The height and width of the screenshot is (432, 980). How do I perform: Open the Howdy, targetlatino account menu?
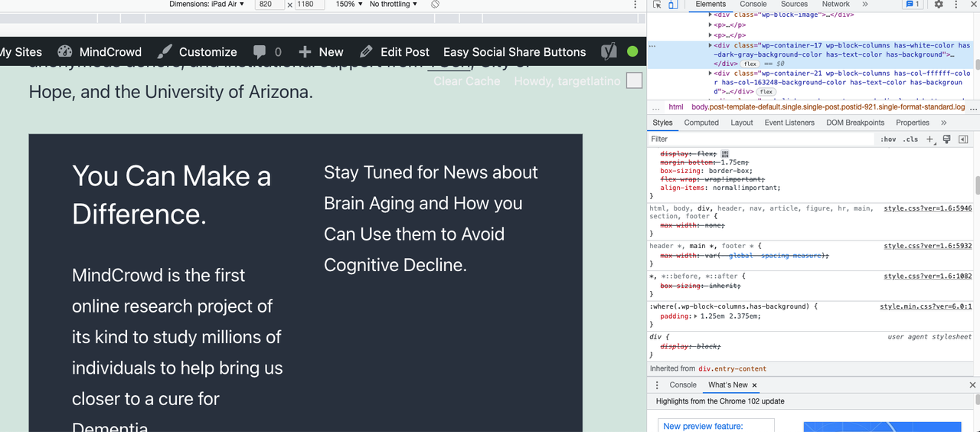pyautogui.click(x=577, y=81)
